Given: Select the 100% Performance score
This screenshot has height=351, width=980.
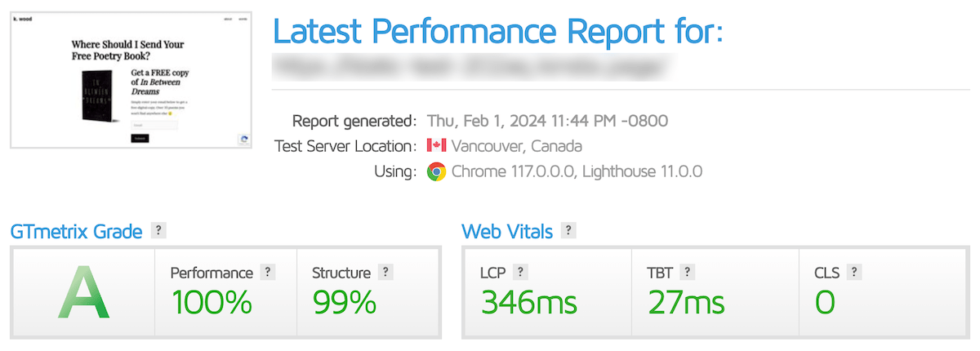Looking at the screenshot, I should click(212, 302).
